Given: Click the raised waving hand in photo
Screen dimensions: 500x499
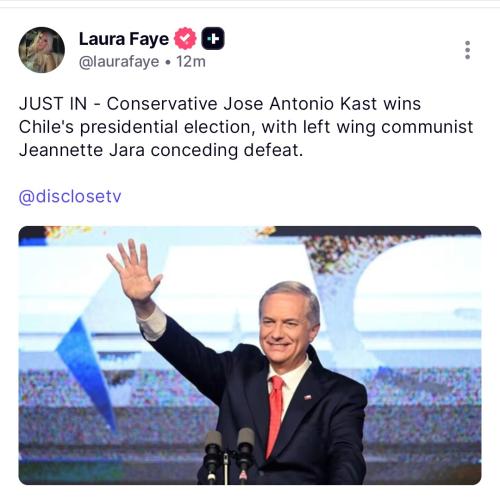Looking at the screenshot, I should pyautogui.click(x=134, y=272).
